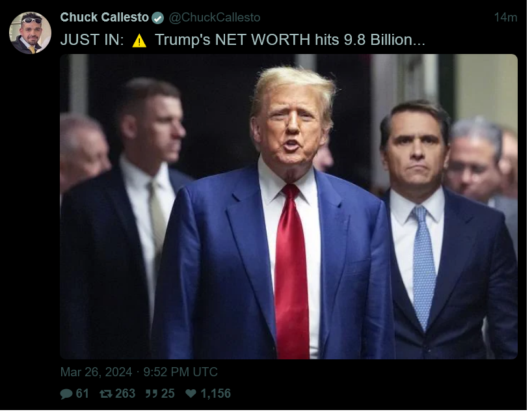This screenshot has height=414, width=532.
Task: Click the 1,156 likes count
Action: tap(215, 393)
